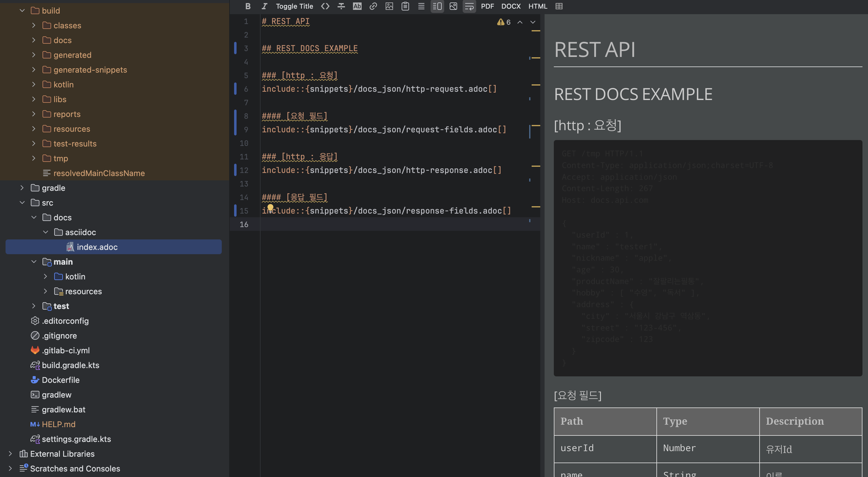Switch to the preview-only view icon
This screenshot has width=868, height=477.
pos(453,6)
